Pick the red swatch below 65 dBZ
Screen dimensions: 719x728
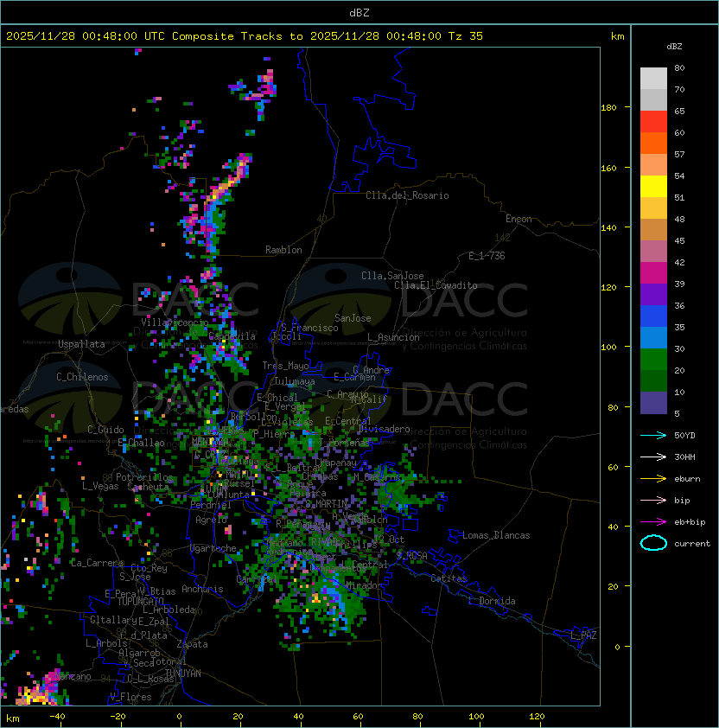(x=653, y=122)
